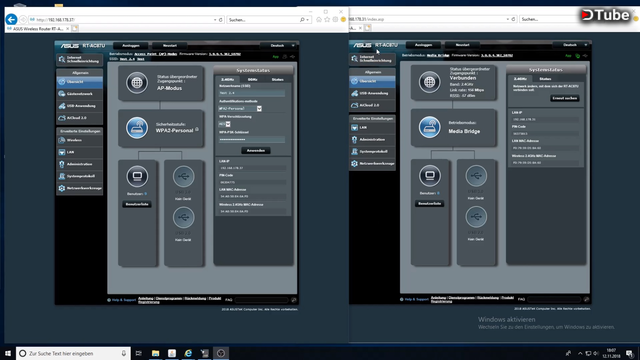Click USB 3.0 icon in right window
The image size is (640, 360).
coord(476,176)
